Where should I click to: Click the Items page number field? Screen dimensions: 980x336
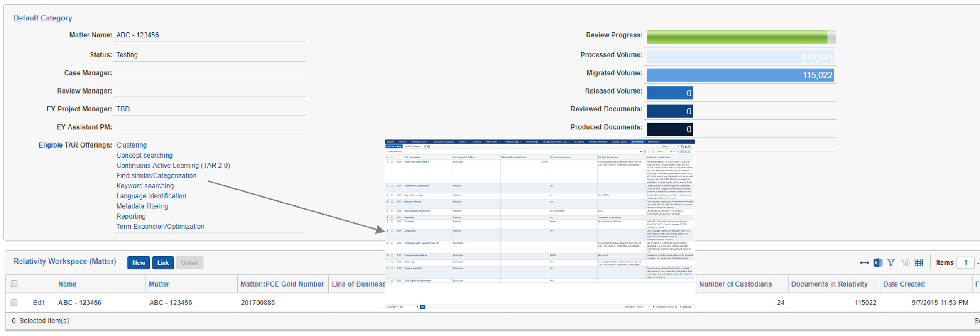tap(965, 263)
